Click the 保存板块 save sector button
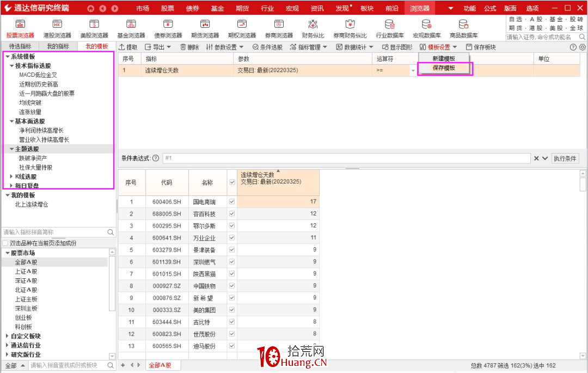 tap(481, 47)
